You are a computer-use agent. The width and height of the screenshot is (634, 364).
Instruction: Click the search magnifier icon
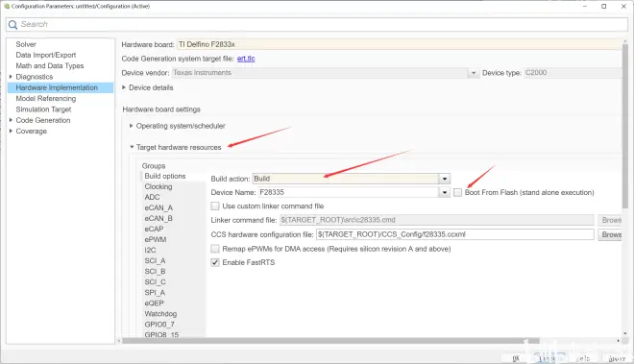pyautogui.click(x=12, y=25)
